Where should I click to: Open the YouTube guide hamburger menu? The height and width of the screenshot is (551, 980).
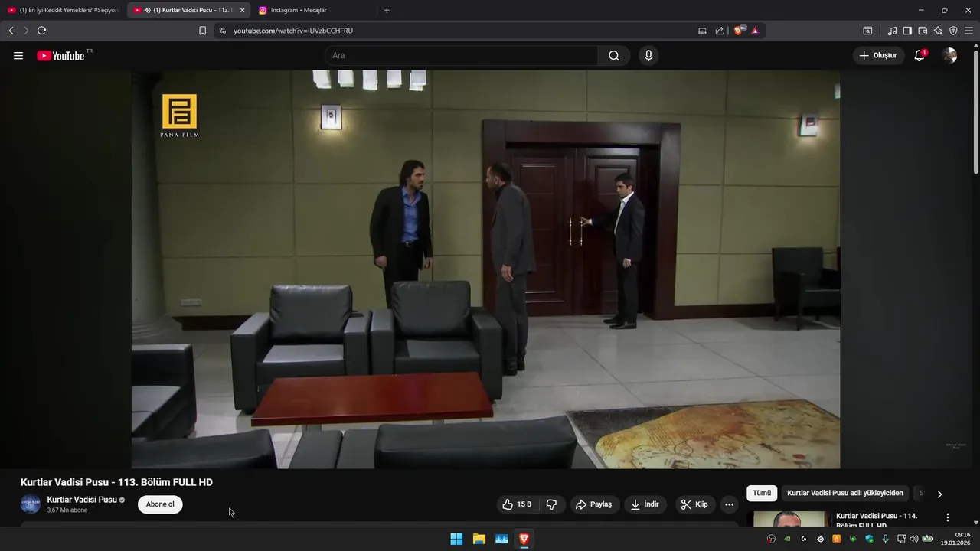pos(18,56)
